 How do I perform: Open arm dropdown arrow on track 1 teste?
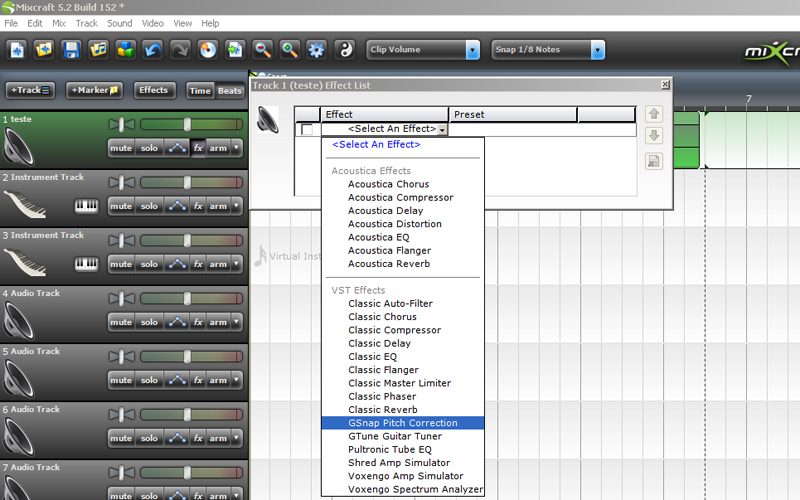[x=236, y=148]
